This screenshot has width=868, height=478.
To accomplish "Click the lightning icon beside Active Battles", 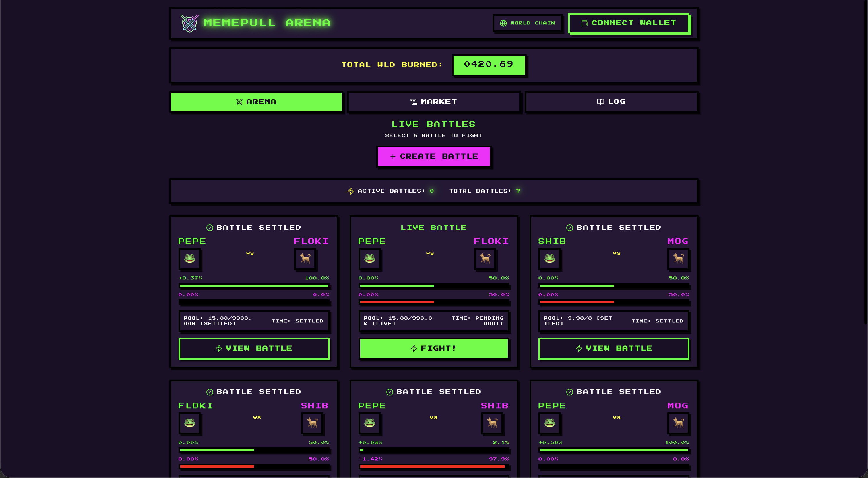I will (351, 191).
